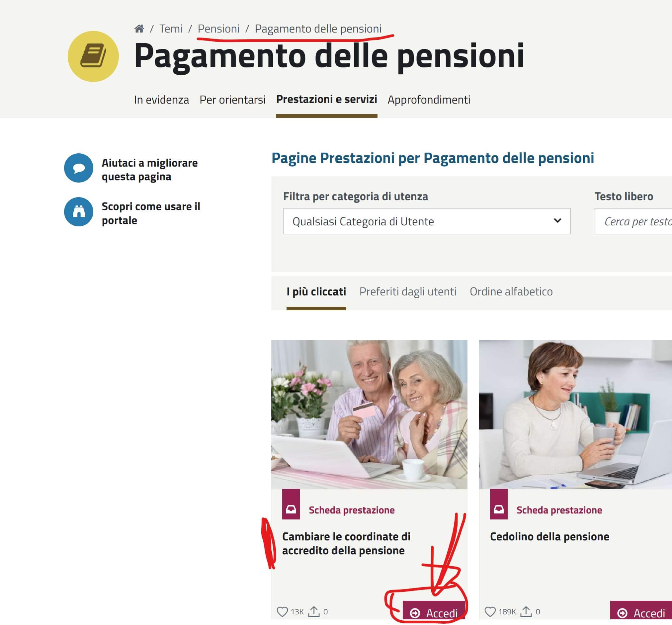Click share icon on Cedolino della pensione card
672x625 pixels.
point(526,611)
